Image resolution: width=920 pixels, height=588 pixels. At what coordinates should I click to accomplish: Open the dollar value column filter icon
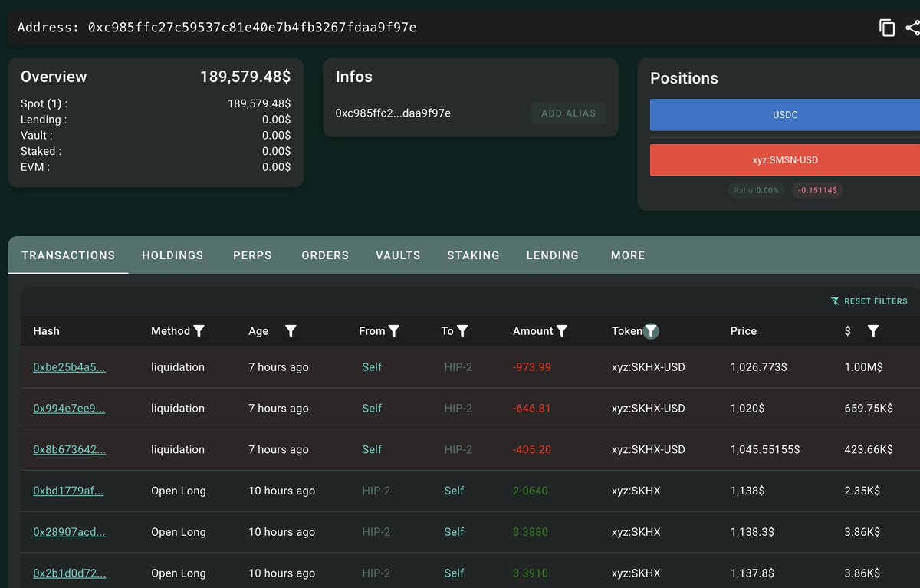[x=873, y=331]
